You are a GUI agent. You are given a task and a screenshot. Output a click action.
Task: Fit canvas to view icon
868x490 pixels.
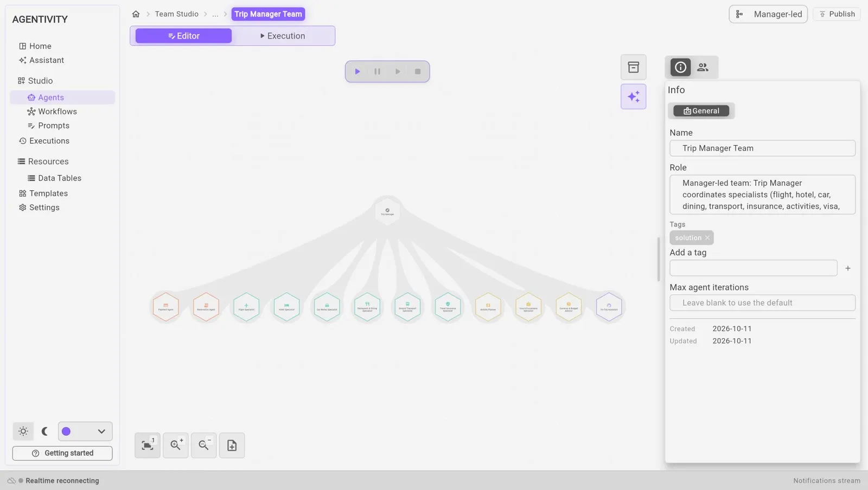148,446
